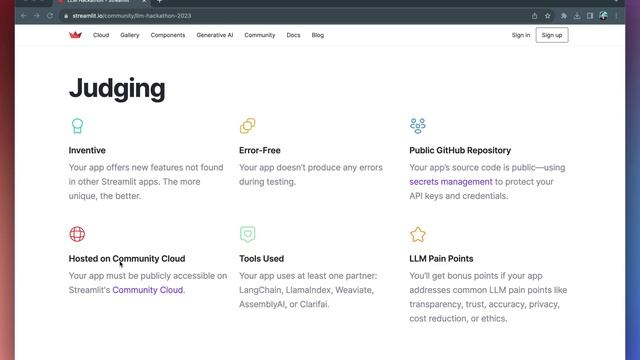
Task: Click the LLM Pain Points heading
Action: pos(441,258)
